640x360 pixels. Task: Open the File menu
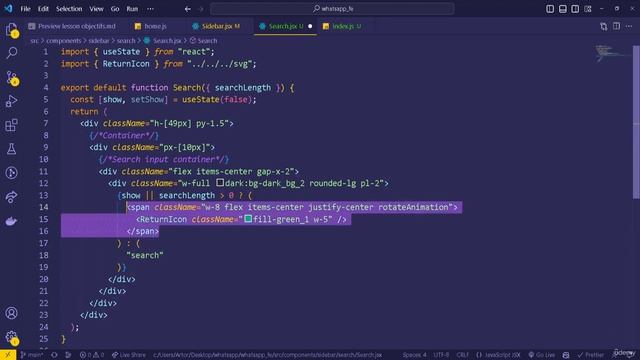tap(25, 9)
